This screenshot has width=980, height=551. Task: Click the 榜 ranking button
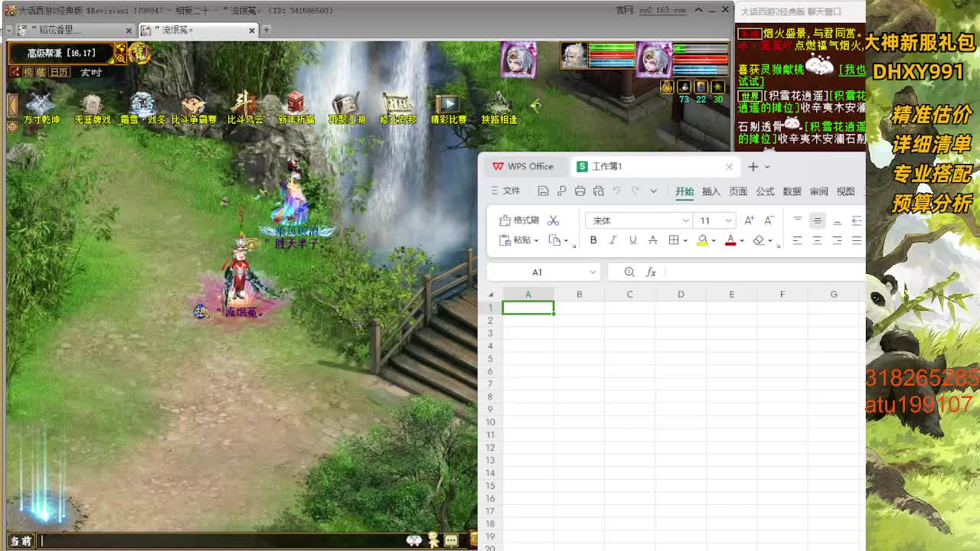pyautogui.click(x=28, y=72)
